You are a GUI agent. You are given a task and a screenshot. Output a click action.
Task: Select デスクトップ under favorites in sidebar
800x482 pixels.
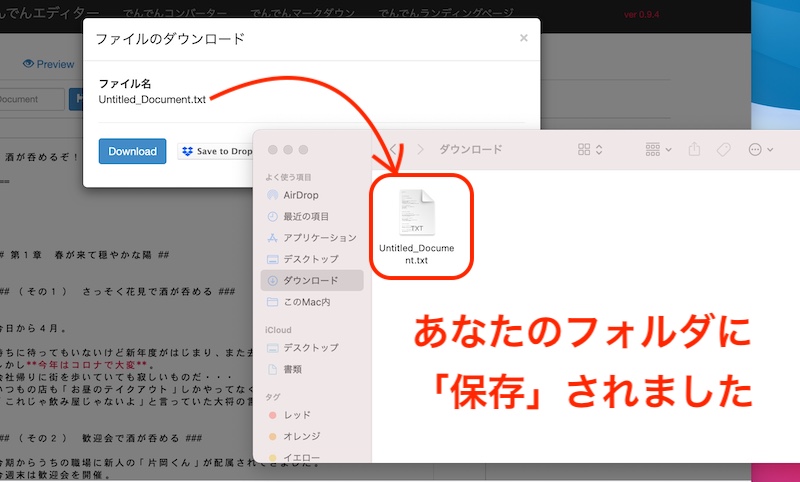310,259
